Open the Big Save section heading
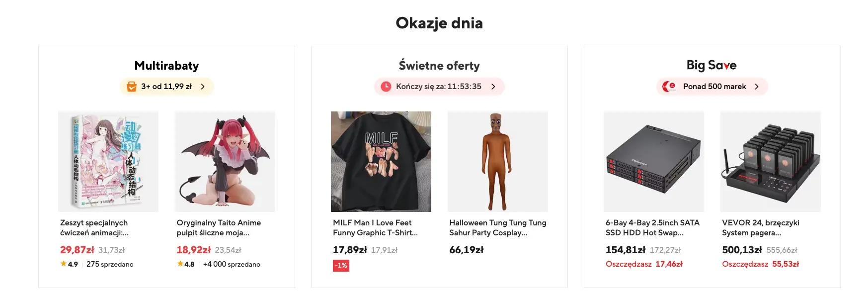This screenshot has height=302, width=868. tap(711, 65)
